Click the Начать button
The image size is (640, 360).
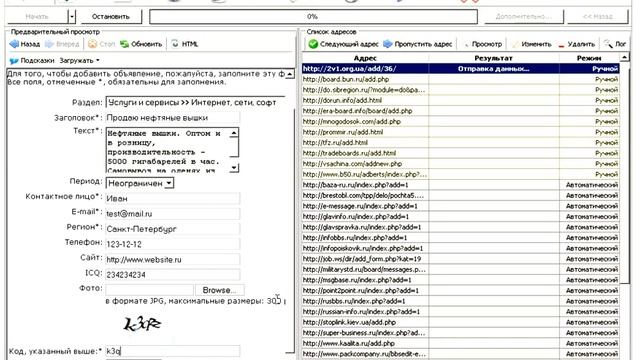pos(37,17)
